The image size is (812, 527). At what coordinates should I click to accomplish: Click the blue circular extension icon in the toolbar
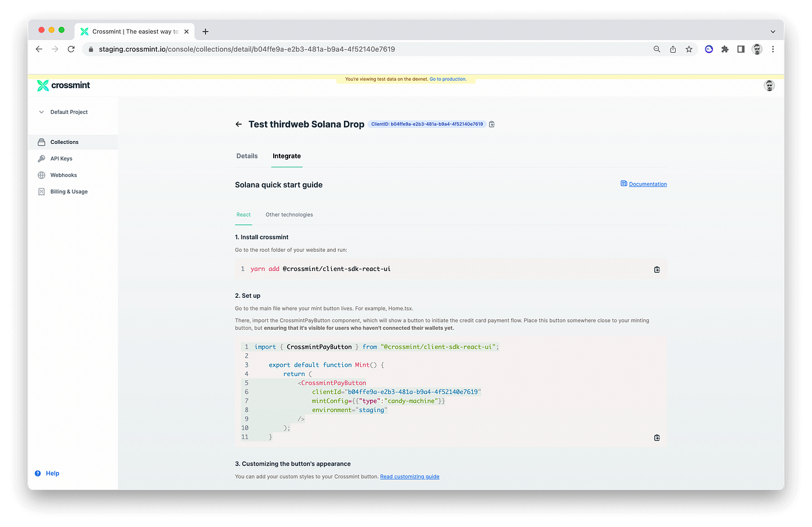coord(709,49)
